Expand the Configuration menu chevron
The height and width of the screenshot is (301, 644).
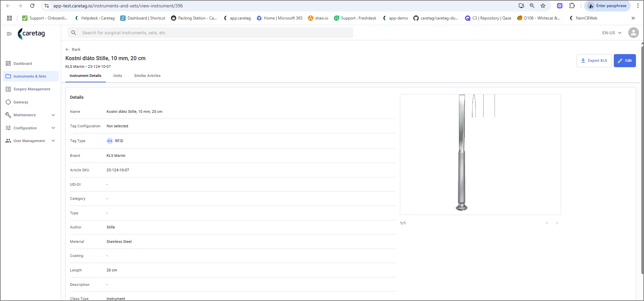pyautogui.click(x=53, y=128)
